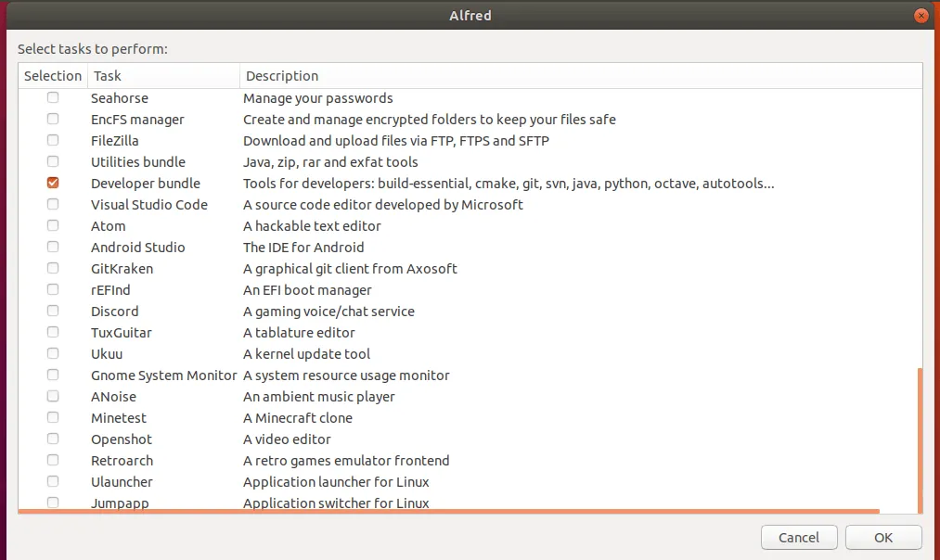The image size is (940, 560).
Task: Check the Seahorse checkbox
Action: tap(53, 97)
